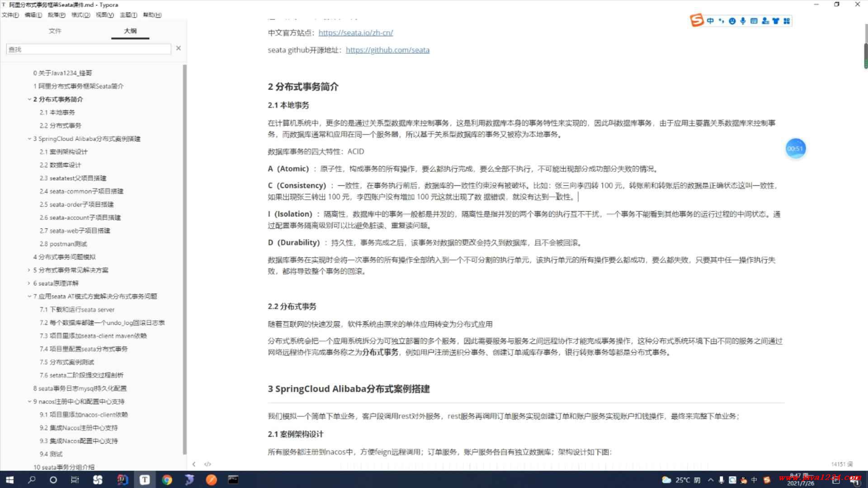Select outline item 2.8 postman测试
The height and width of the screenshot is (488, 868).
(63, 244)
